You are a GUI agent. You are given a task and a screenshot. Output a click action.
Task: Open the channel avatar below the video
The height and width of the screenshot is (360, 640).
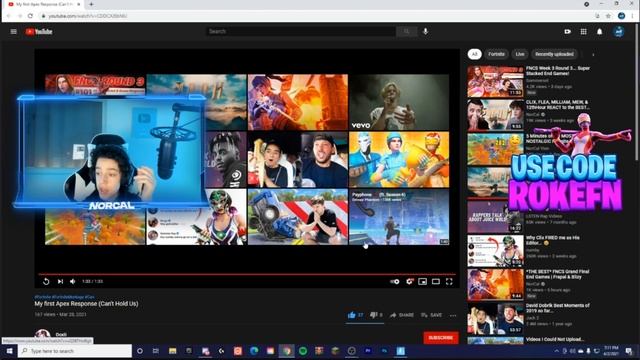pos(42,336)
